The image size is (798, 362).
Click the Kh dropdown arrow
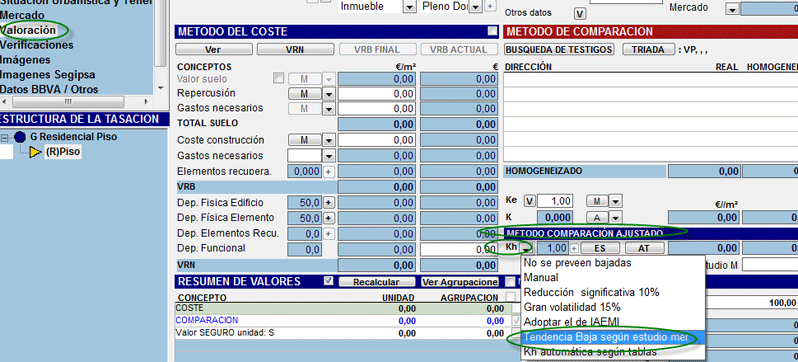(527, 248)
